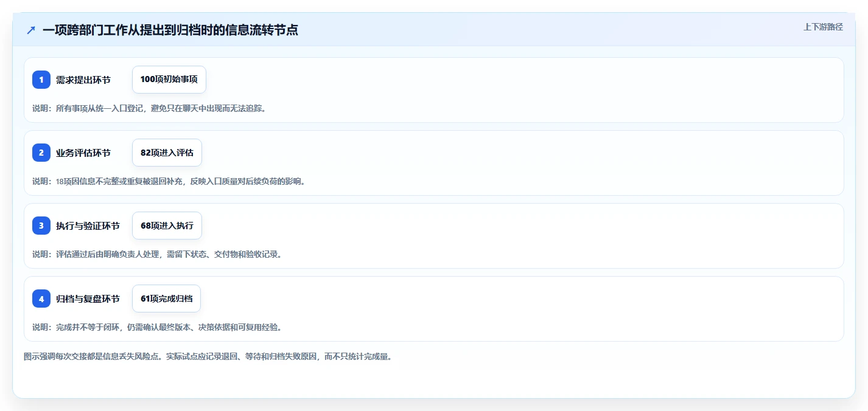Click the note about 评估通过后由明确负责人处理
Image resolution: width=868 pixels, height=411 pixels.
[157, 254]
